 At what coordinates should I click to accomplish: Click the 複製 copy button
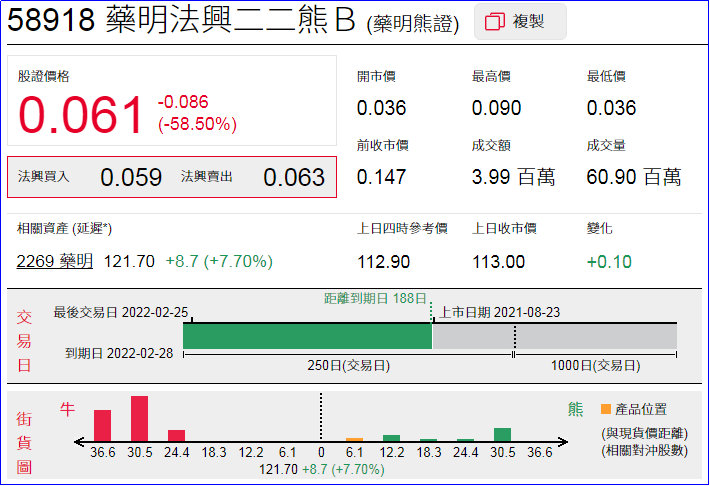[520, 21]
